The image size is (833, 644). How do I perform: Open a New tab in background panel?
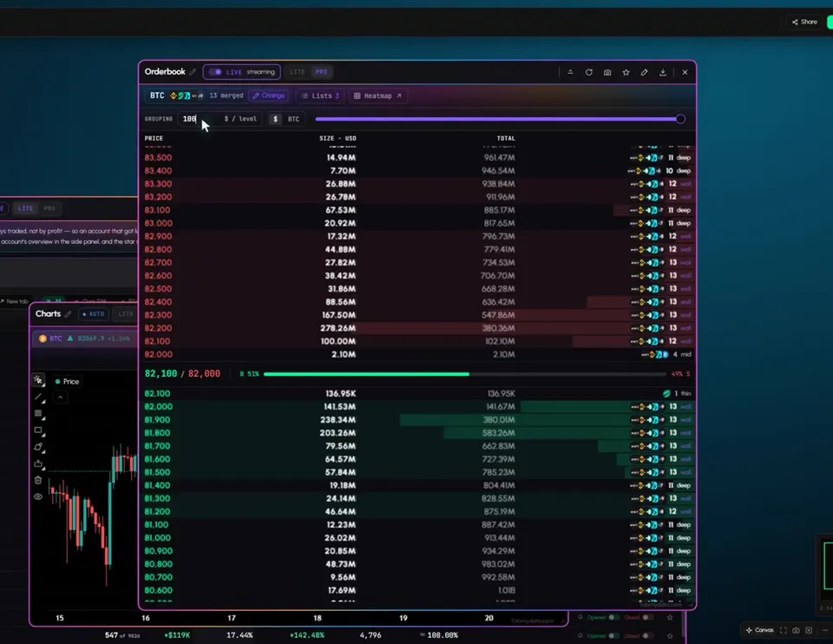tap(15, 301)
